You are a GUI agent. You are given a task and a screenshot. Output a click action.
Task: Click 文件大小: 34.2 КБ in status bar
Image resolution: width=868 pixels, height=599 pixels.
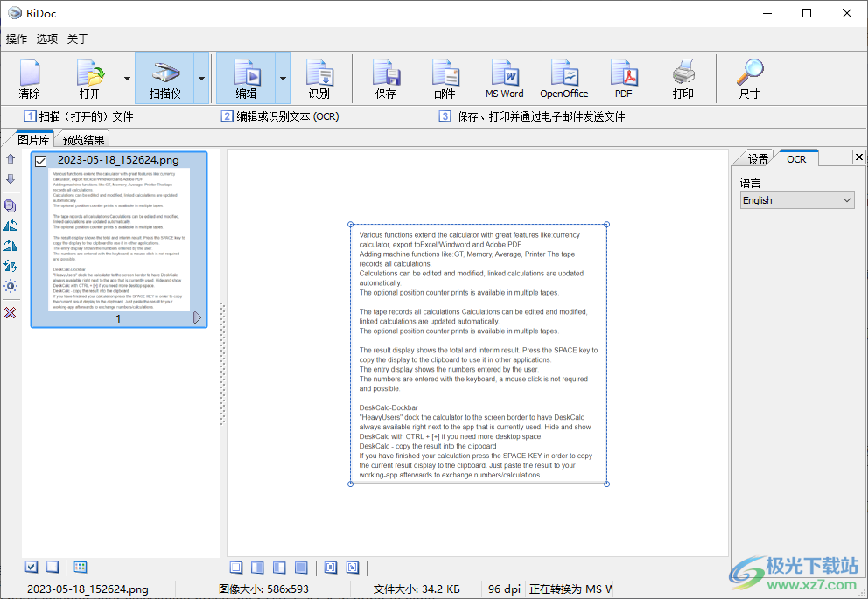(416, 589)
